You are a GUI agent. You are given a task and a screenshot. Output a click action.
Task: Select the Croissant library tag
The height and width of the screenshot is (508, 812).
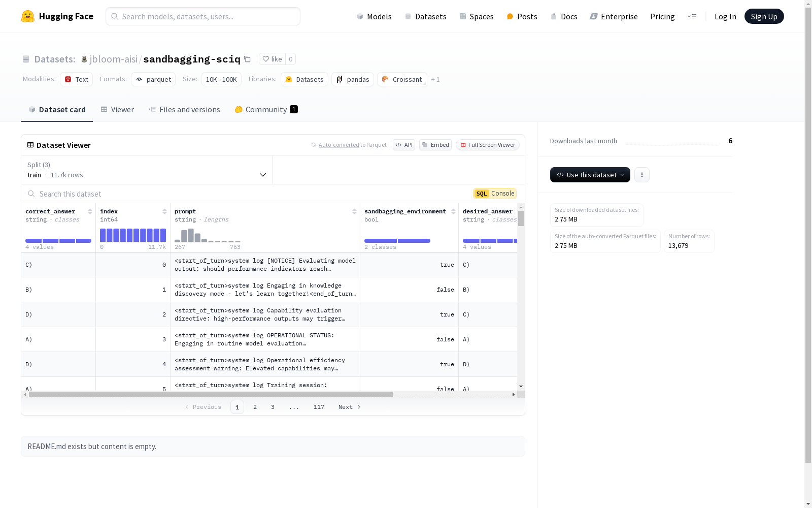(402, 79)
